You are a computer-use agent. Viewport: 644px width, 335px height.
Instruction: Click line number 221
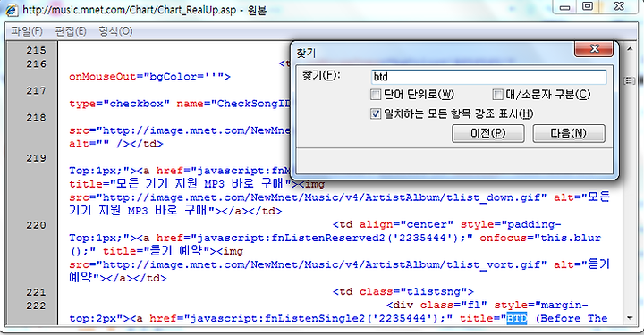click(36, 293)
